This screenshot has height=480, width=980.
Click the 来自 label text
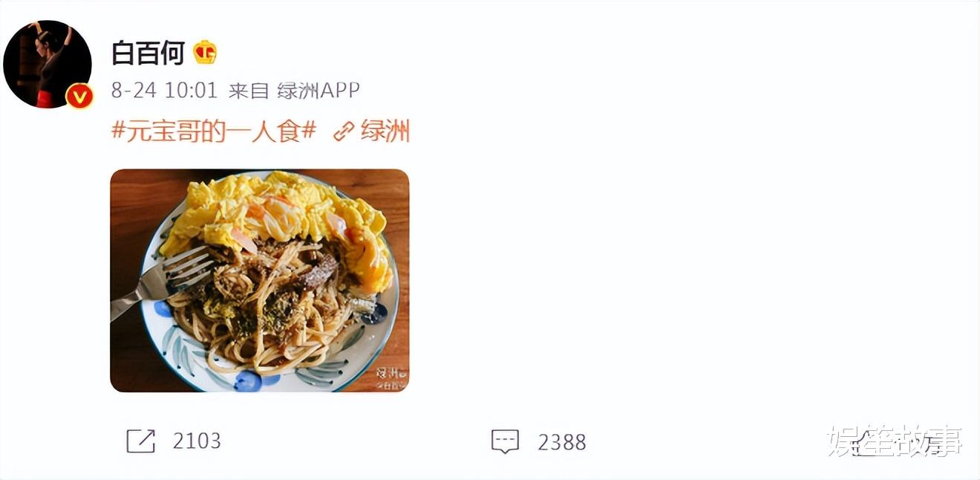coord(249,91)
